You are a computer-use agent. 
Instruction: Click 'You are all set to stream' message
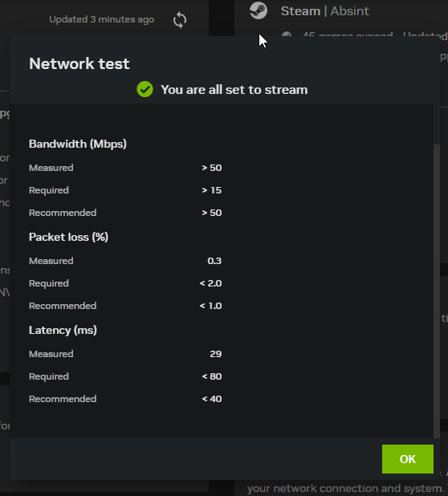coord(234,90)
